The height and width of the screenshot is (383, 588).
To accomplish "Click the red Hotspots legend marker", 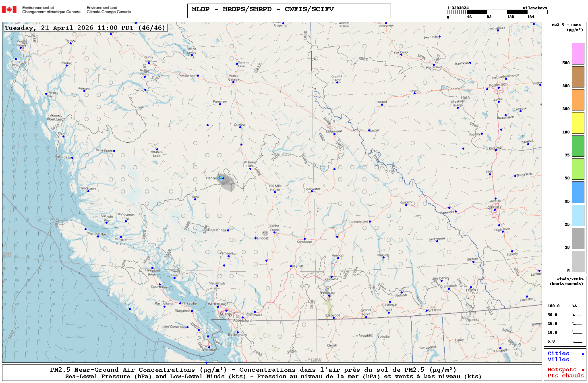I will click(x=583, y=370).
